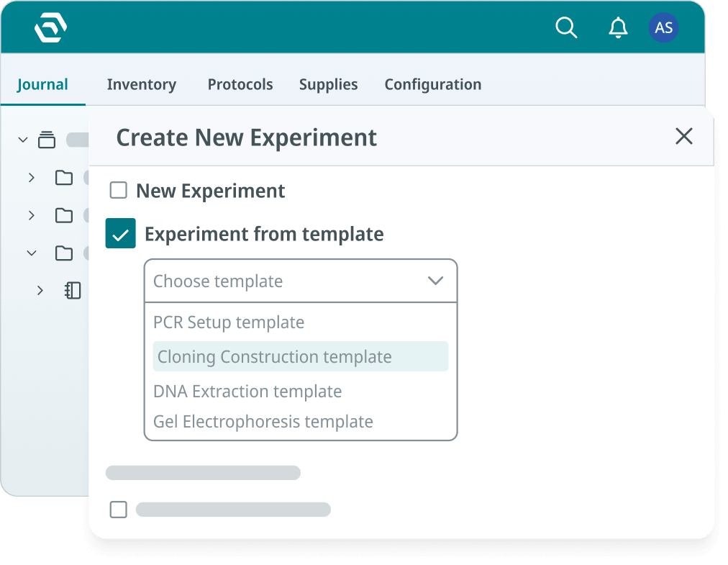Expand the notebook row chevron
Screen dimensions: 728x565
point(40,290)
